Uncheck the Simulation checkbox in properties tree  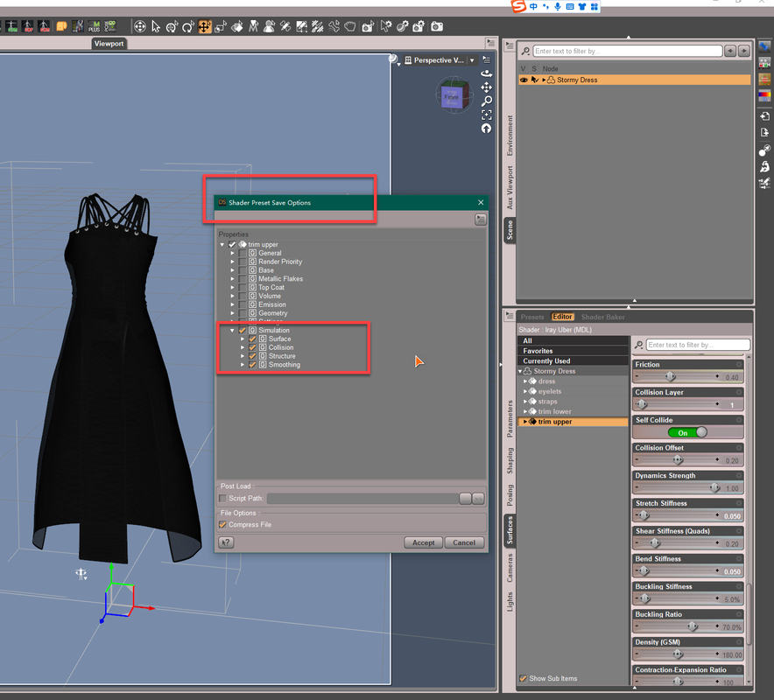243,331
